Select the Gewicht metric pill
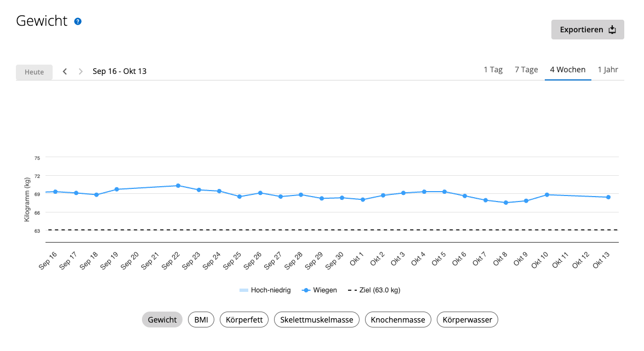This screenshot has height=351, width=644. (x=162, y=320)
